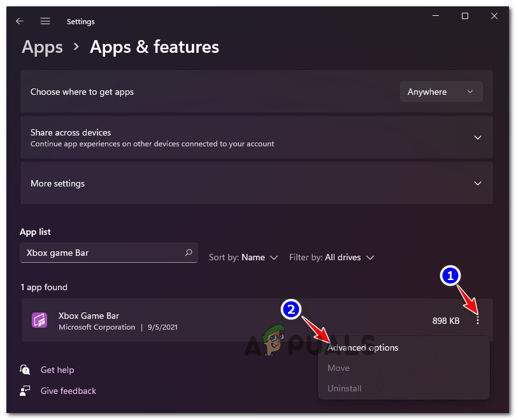516x420 pixels.
Task: Select Advanced options from the context menu
Action: (x=362, y=347)
